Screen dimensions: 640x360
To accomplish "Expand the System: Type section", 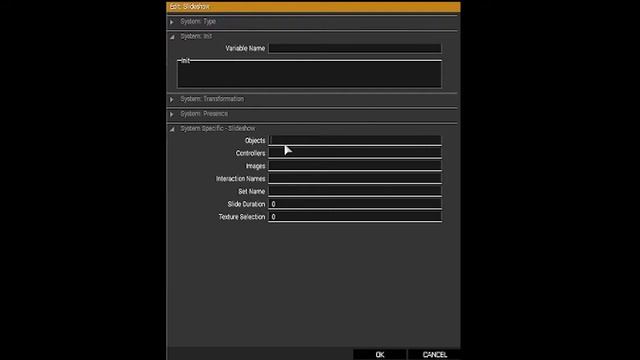I will click(x=172, y=22).
